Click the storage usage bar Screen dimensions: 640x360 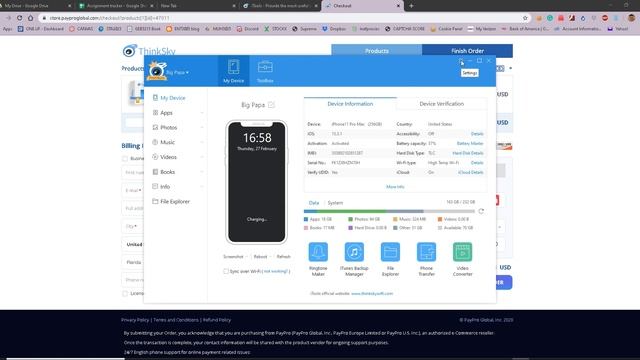389,211
